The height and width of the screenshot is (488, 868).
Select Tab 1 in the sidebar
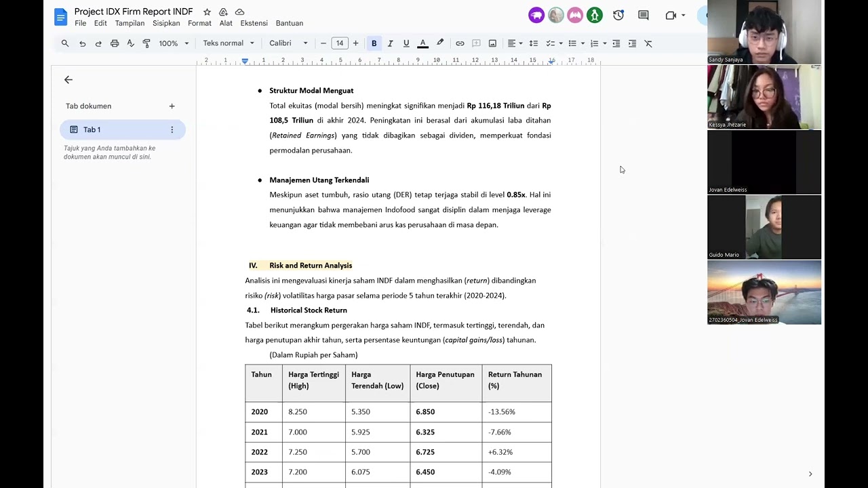pyautogui.click(x=122, y=129)
